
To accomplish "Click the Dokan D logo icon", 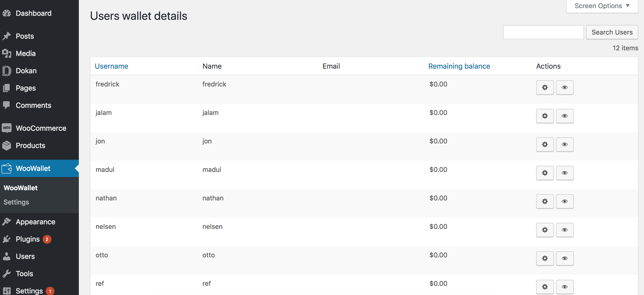I will (x=7, y=71).
